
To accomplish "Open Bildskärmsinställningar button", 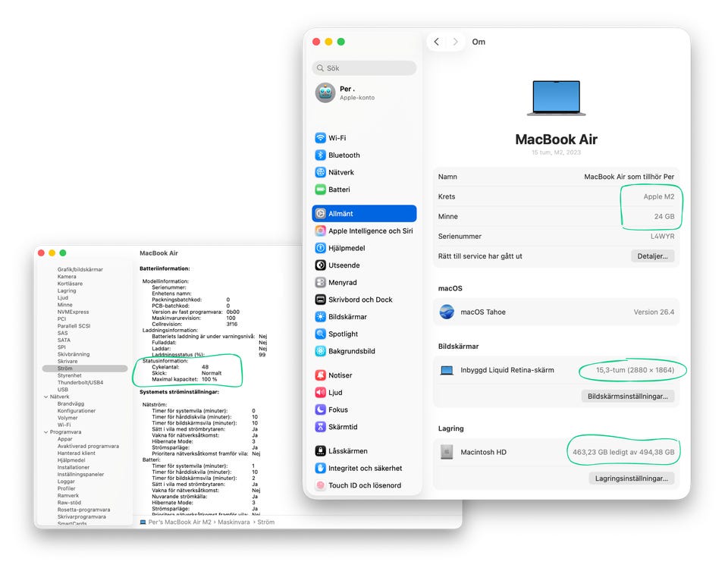I will tap(628, 397).
